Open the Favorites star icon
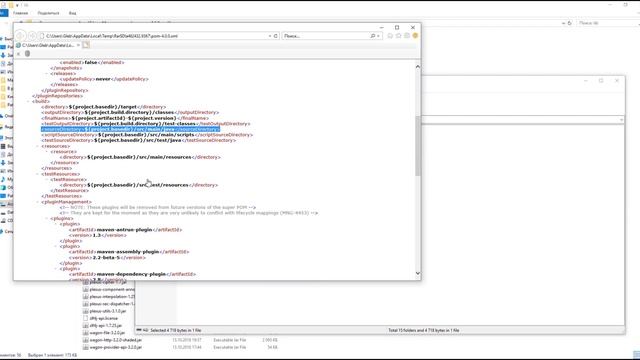 tap(398, 36)
